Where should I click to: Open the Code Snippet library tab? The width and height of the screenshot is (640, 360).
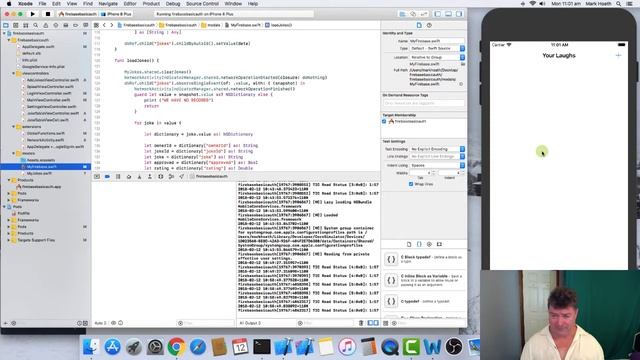[419, 244]
